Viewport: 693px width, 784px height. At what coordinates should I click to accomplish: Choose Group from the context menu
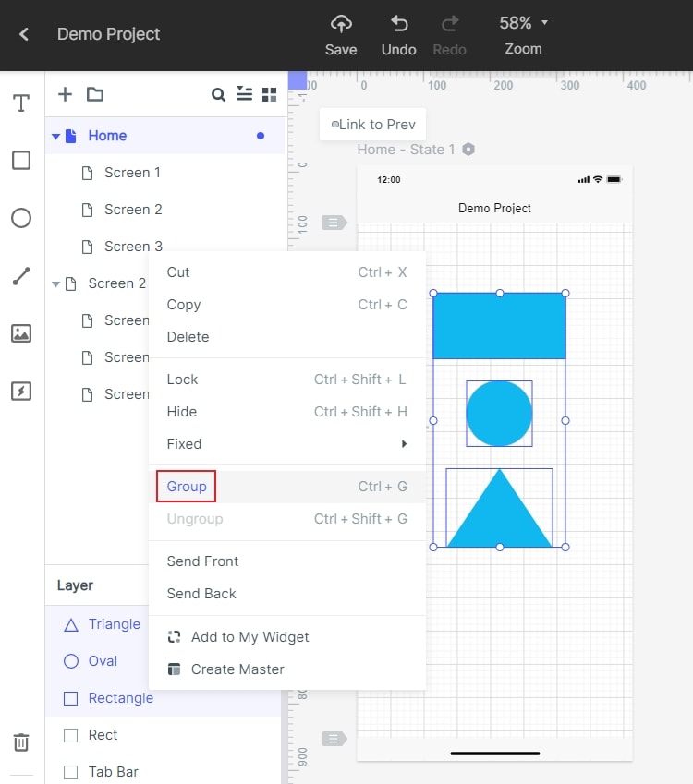point(287,487)
